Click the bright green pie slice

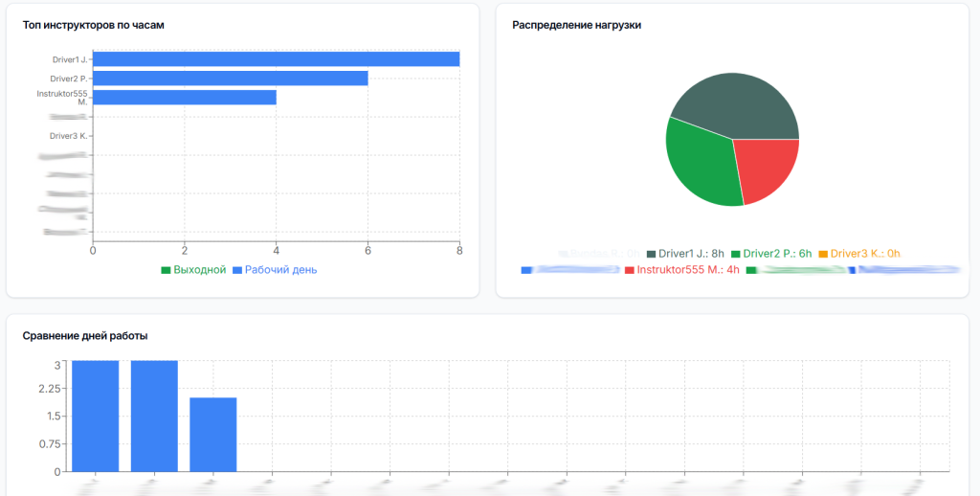(x=702, y=165)
